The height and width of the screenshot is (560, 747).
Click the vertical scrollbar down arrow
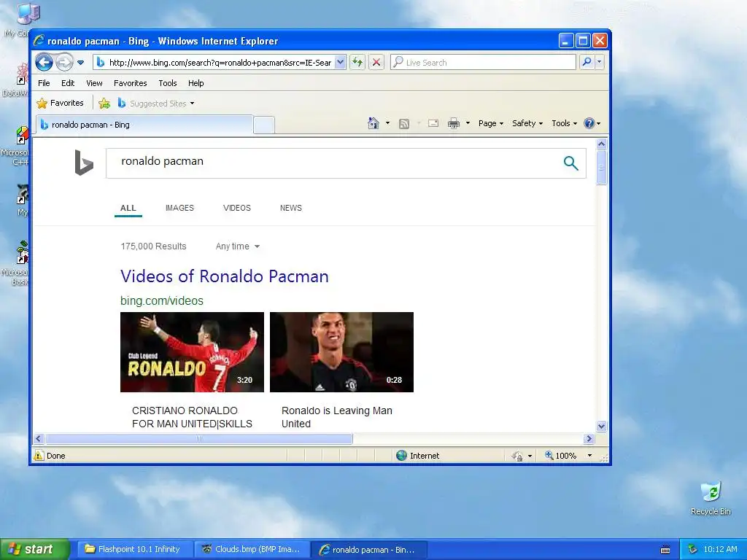(x=601, y=426)
